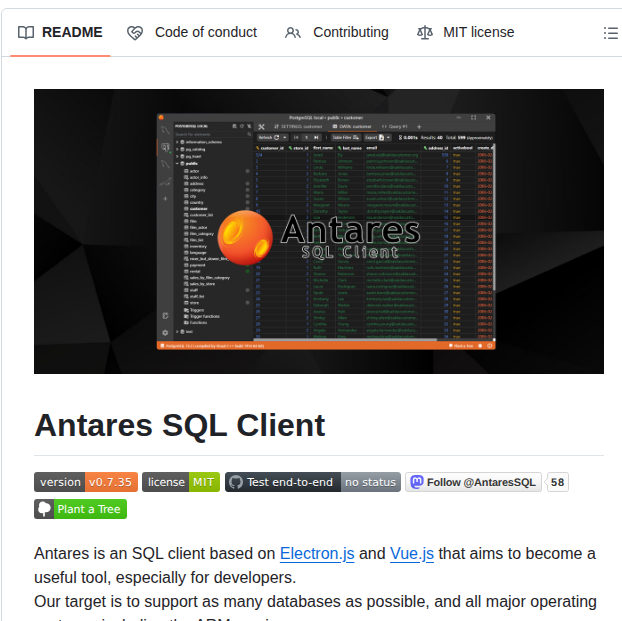Open the Vue.js link
Image resolution: width=622 pixels, height=621 pixels.
412,554
